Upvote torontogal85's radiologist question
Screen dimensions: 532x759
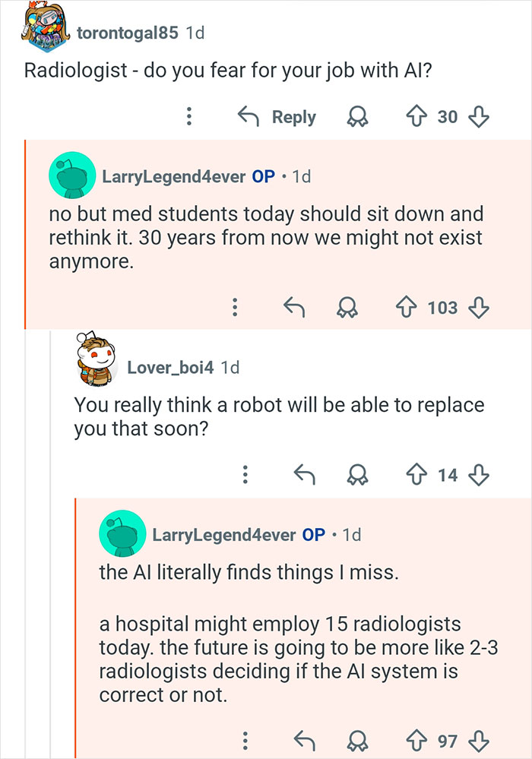tap(416, 117)
